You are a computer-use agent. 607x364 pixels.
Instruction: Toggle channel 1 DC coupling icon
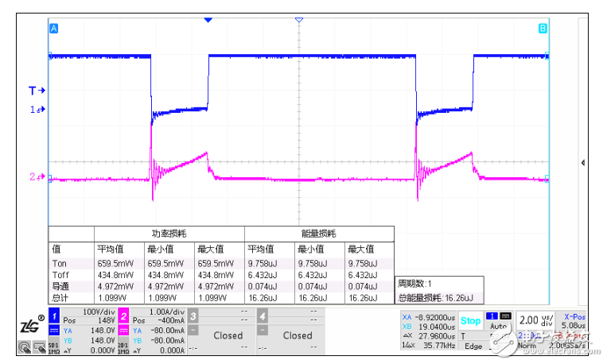[x=54, y=331]
